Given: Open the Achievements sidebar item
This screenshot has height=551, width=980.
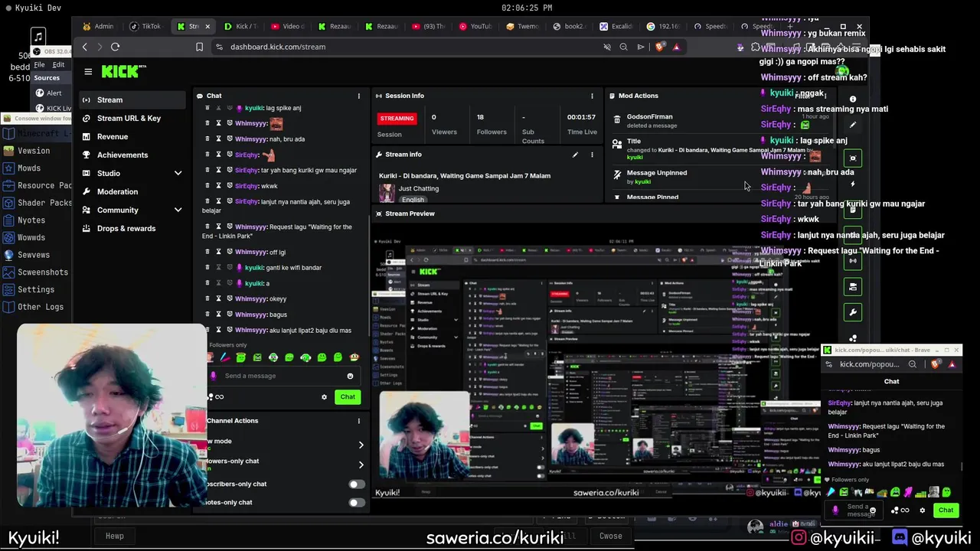Looking at the screenshot, I should point(132,155).
